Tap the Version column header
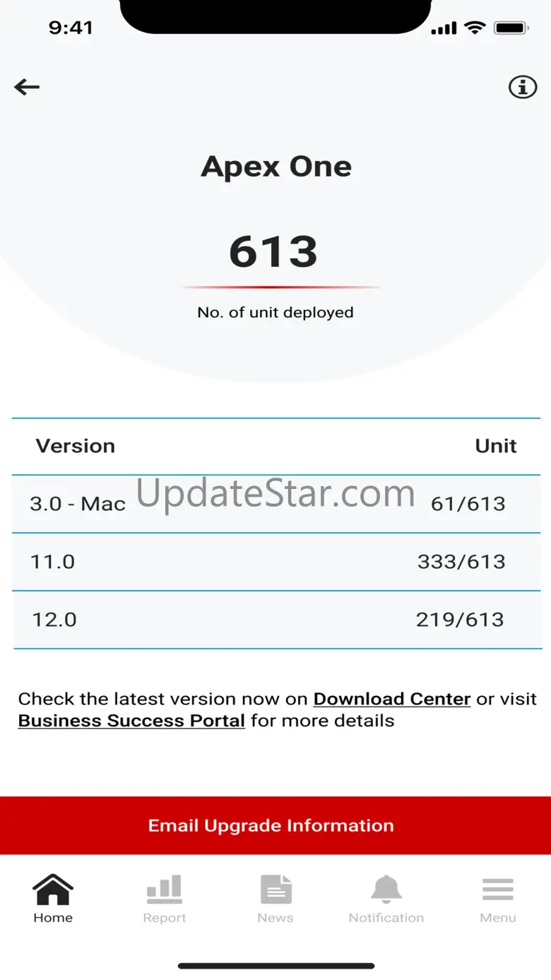 click(x=76, y=446)
